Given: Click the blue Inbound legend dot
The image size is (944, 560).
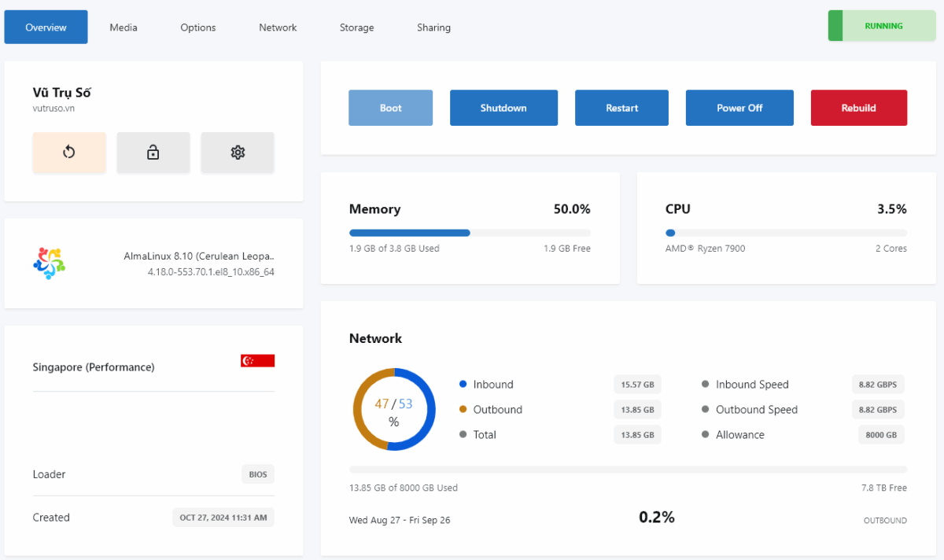Looking at the screenshot, I should [463, 385].
